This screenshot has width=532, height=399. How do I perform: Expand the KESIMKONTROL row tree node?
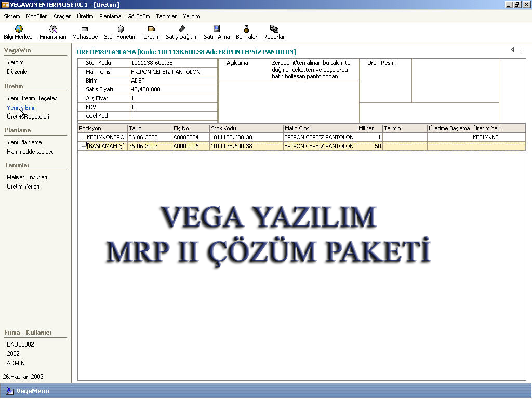click(83, 138)
